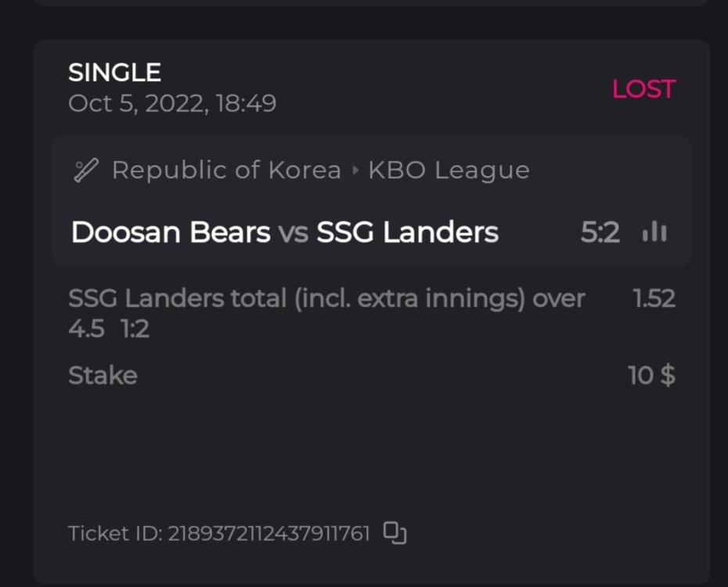
Task: Click the 10 $ stake amount
Action: coord(651,376)
